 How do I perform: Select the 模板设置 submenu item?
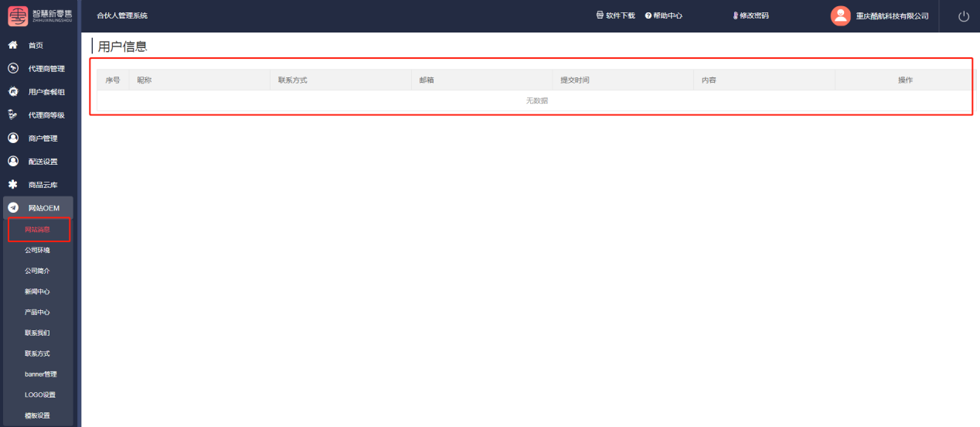(x=37, y=415)
